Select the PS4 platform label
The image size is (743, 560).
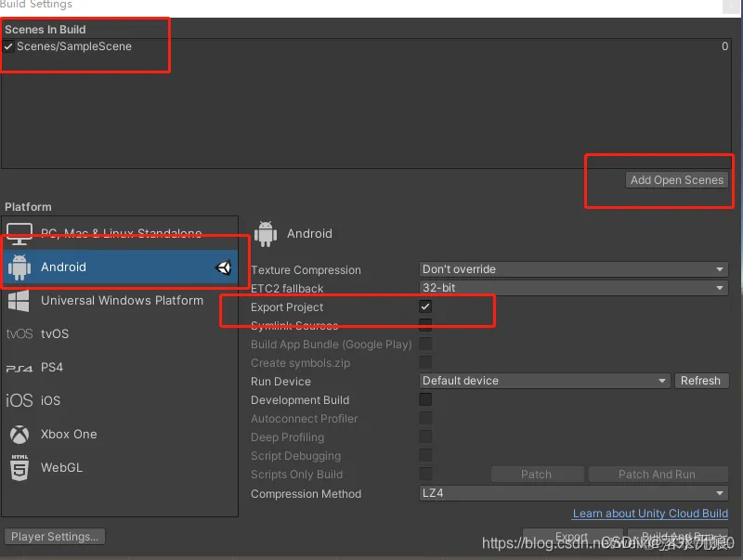point(52,368)
